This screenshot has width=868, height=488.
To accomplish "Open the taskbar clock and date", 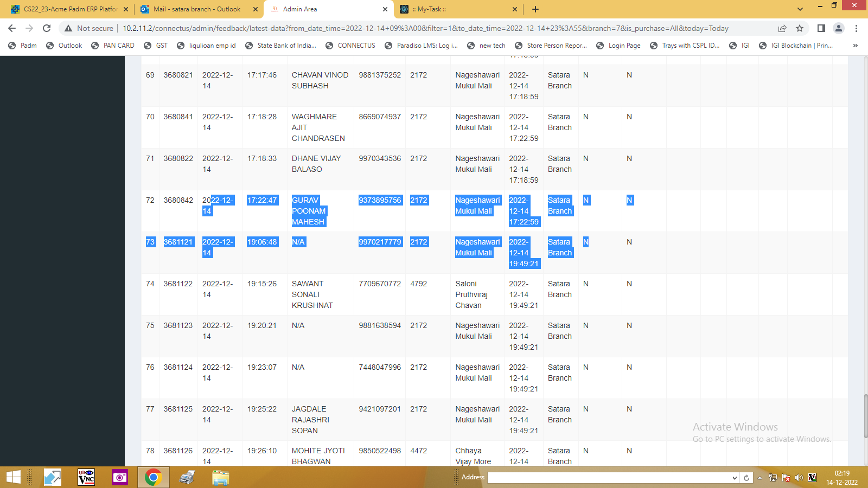I will pyautogui.click(x=842, y=478).
